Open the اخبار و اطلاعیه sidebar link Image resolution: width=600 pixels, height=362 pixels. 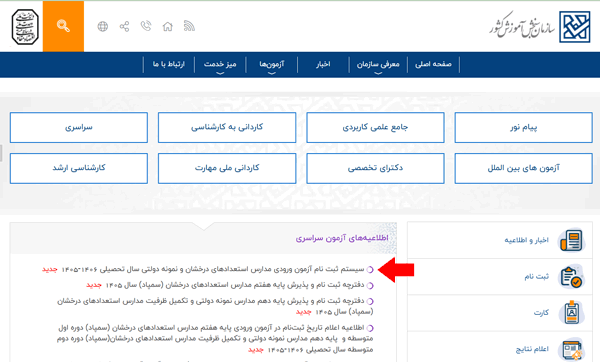[x=526, y=240]
